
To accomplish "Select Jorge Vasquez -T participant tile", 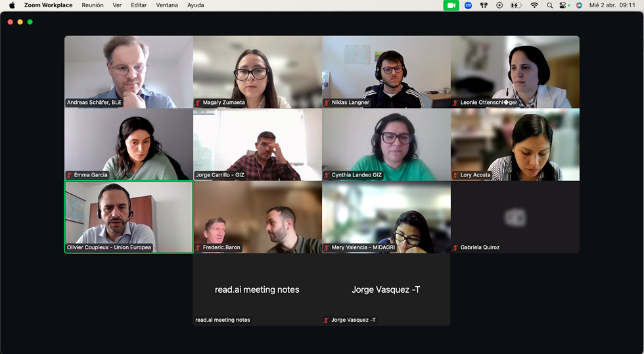I will click(x=386, y=290).
